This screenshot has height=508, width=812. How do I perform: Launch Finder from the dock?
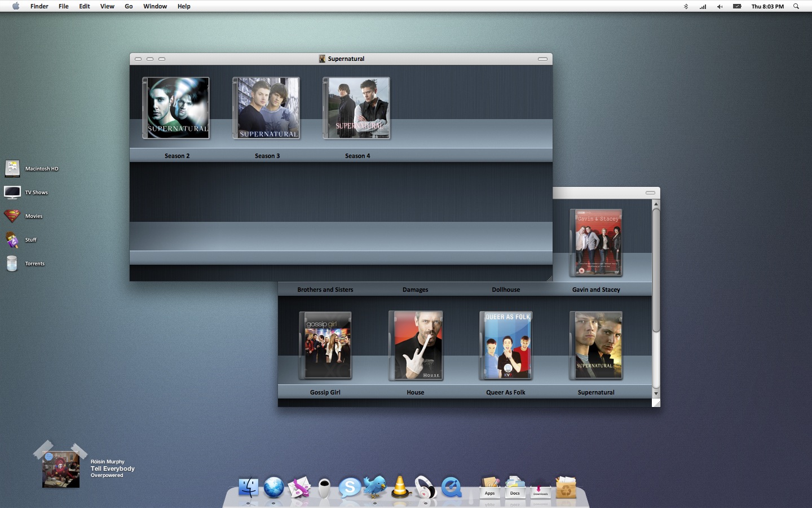[x=248, y=487]
